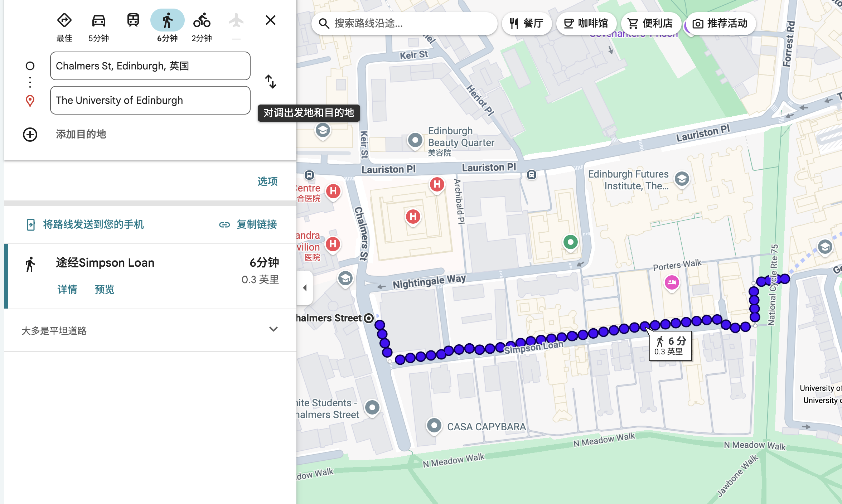Filter by restaurants 餐厅 chip
Image resolution: width=842 pixels, height=504 pixels.
pyautogui.click(x=526, y=24)
